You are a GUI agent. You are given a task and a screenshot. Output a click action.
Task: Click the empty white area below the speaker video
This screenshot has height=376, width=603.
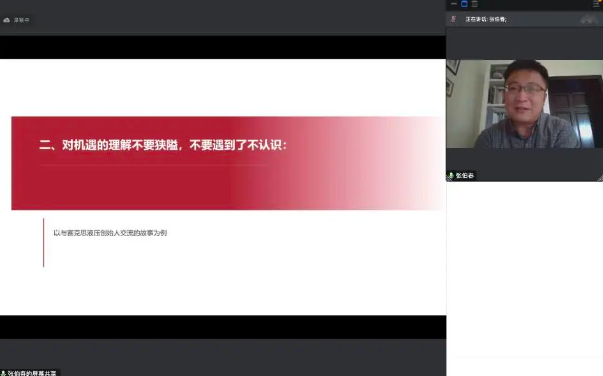(x=525, y=269)
